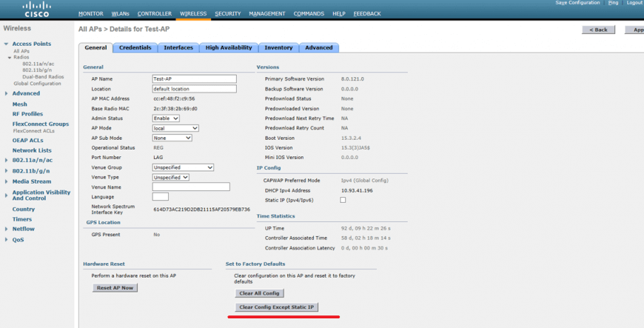Collapse the Radios sub-tree arrow
Viewport: 644px width, 328px height.
pos(10,58)
